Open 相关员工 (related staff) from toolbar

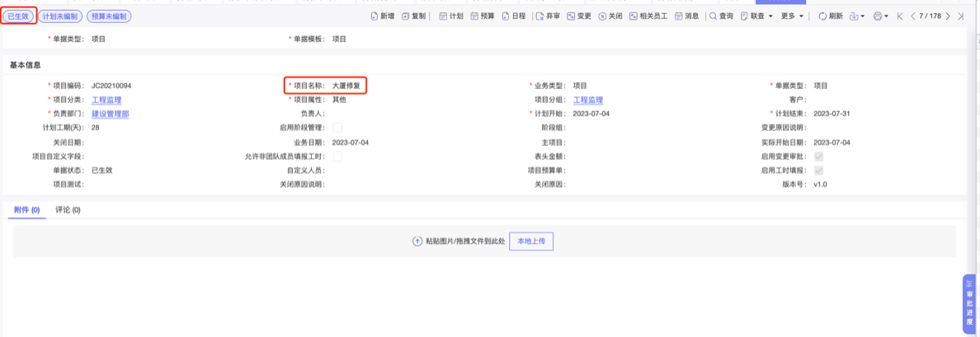point(648,16)
